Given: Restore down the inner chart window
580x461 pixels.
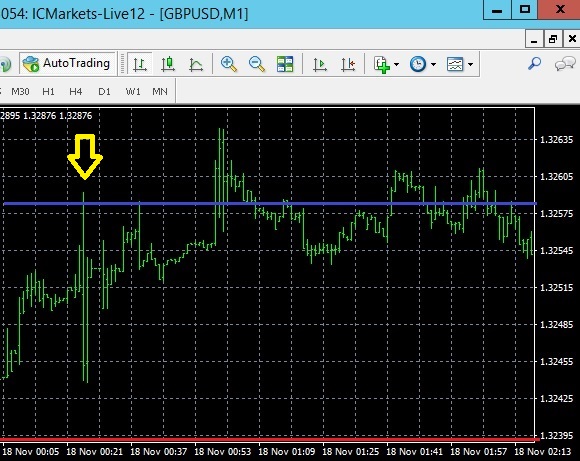Looking at the screenshot, I should click(553, 39).
